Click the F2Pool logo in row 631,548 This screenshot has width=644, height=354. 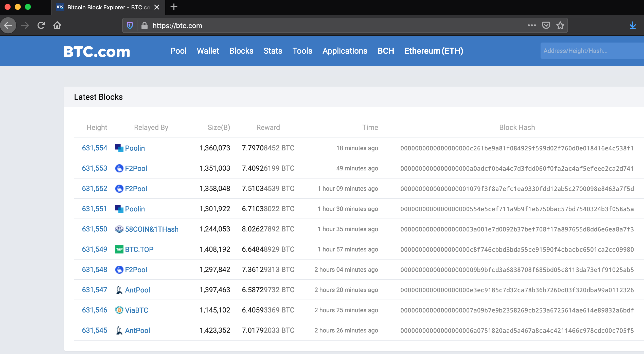point(119,270)
